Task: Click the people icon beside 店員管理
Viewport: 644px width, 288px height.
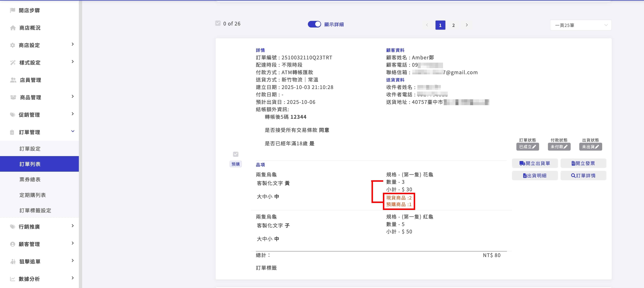Action: 13,80
